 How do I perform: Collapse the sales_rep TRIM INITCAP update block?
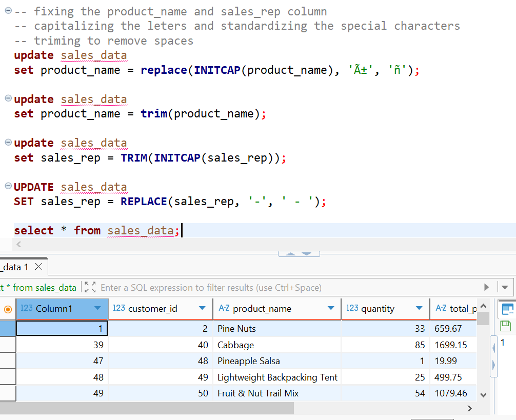[x=8, y=142]
